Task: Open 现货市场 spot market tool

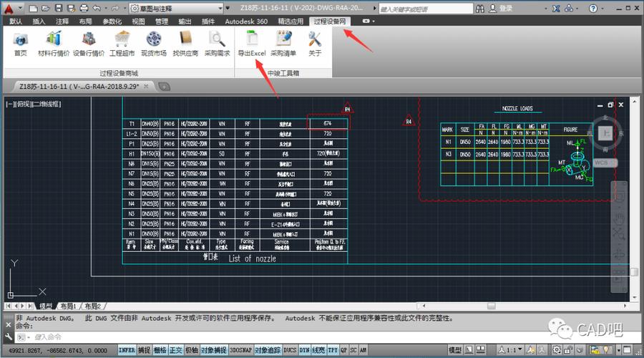Action: (154, 45)
